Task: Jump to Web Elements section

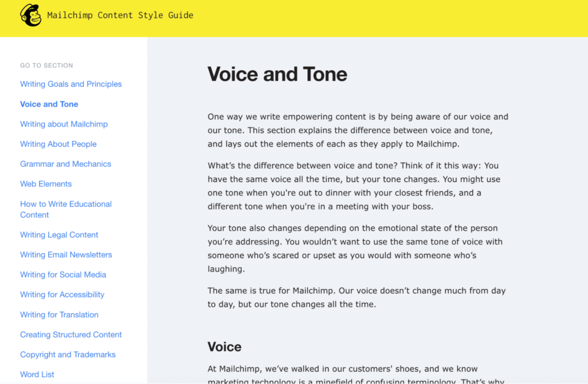Action: [46, 184]
